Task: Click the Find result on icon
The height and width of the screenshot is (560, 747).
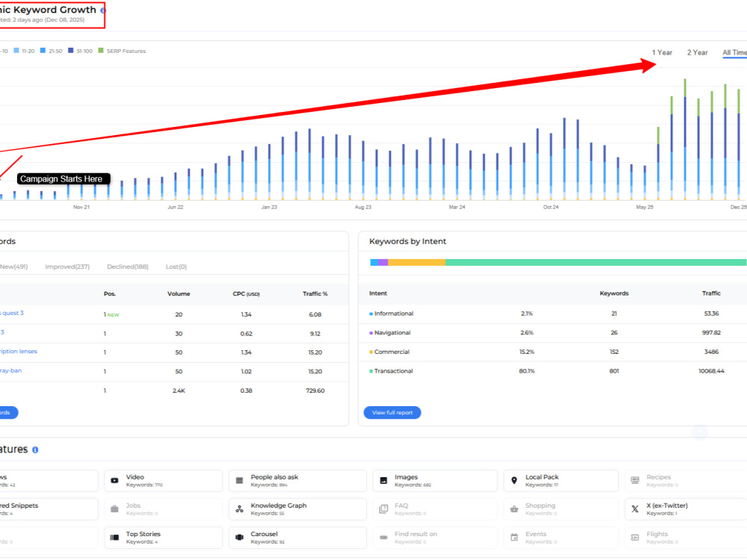Action: 383,538
